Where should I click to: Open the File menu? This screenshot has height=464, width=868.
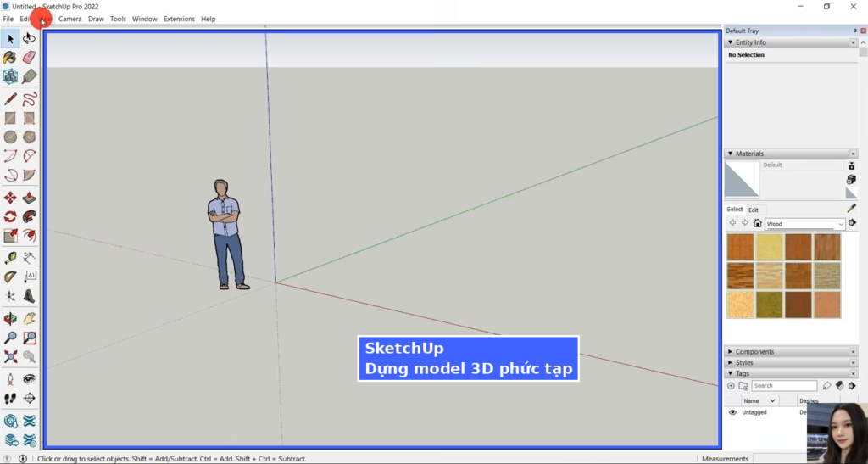point(8,19)
